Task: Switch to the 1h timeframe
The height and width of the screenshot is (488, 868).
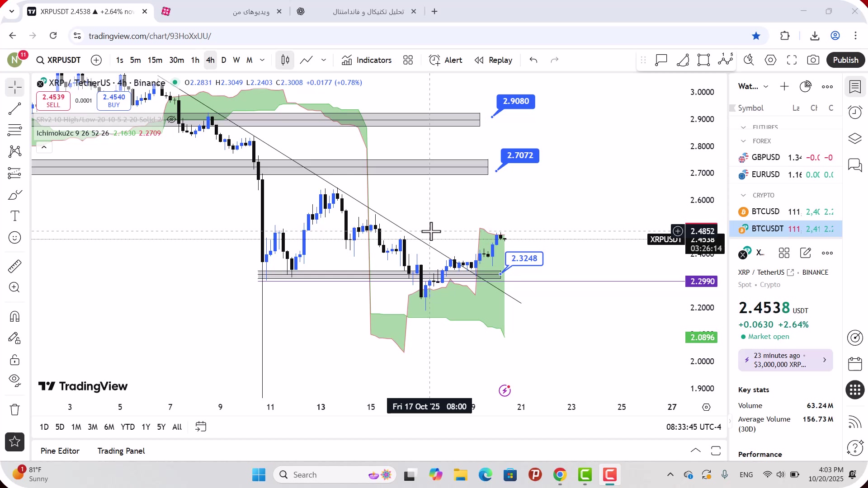Action: (195, 60)
